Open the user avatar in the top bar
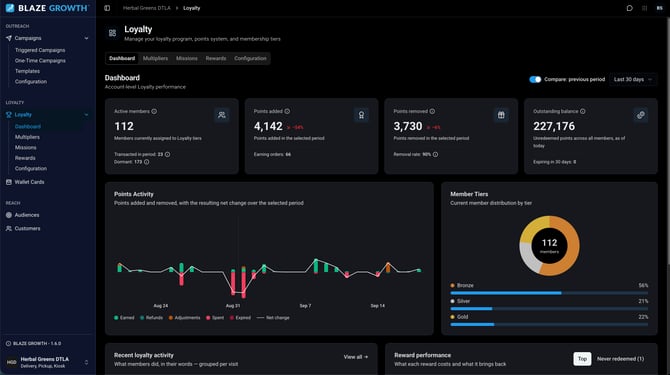This screenshot has height=375, width=670. 659,8
